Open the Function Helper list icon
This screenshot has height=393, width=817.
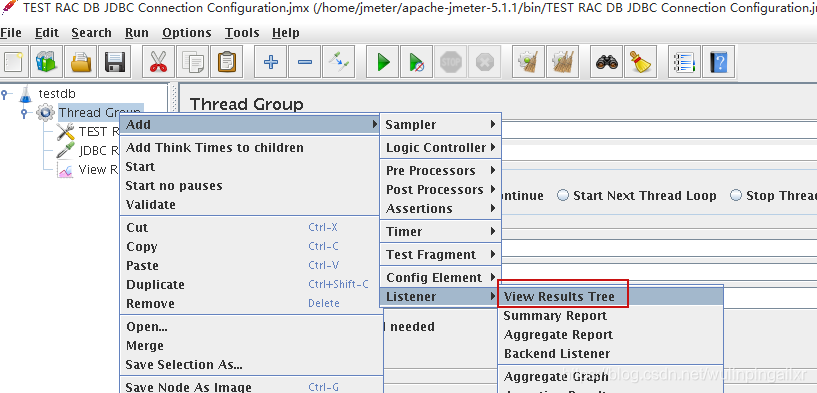(x=685, y=62)
